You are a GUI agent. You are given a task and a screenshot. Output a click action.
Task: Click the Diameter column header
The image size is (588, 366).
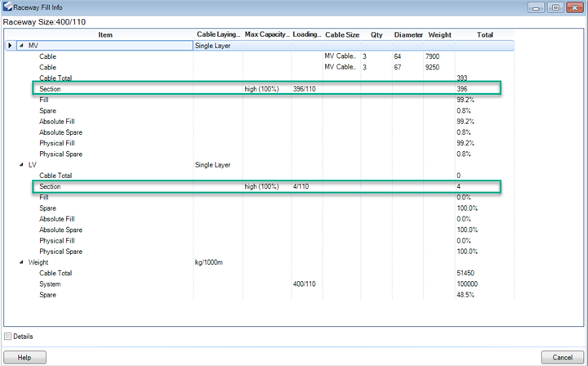point(408,34)
